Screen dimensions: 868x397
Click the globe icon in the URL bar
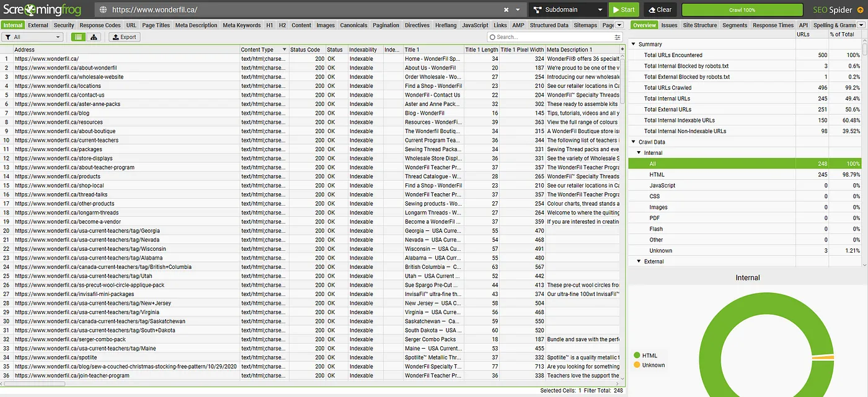coord(102,10)
